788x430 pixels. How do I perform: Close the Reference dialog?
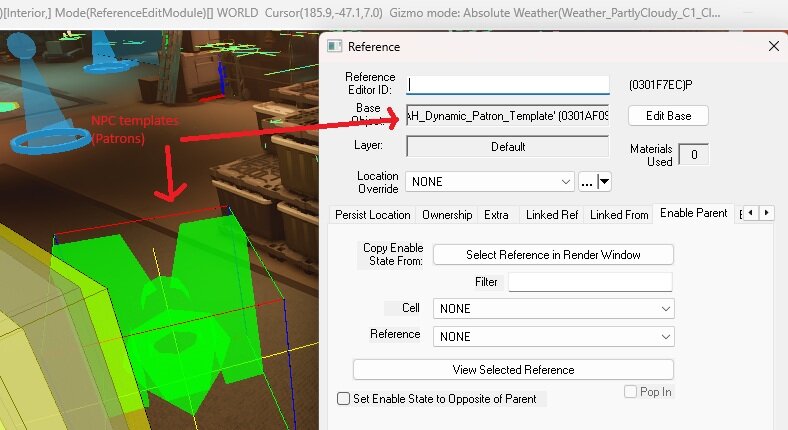(772, 46)
